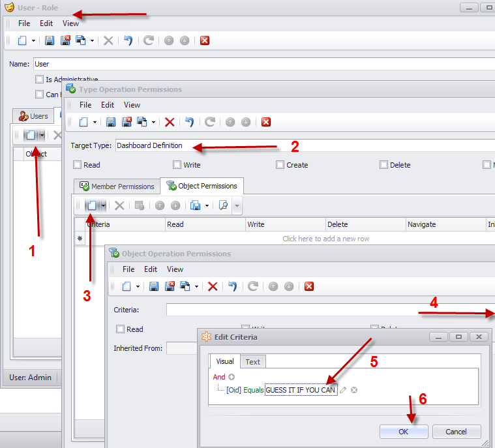Click Target Type field Dashboard Definition
This screenshot has height=448, width=495.
point(305,145)
